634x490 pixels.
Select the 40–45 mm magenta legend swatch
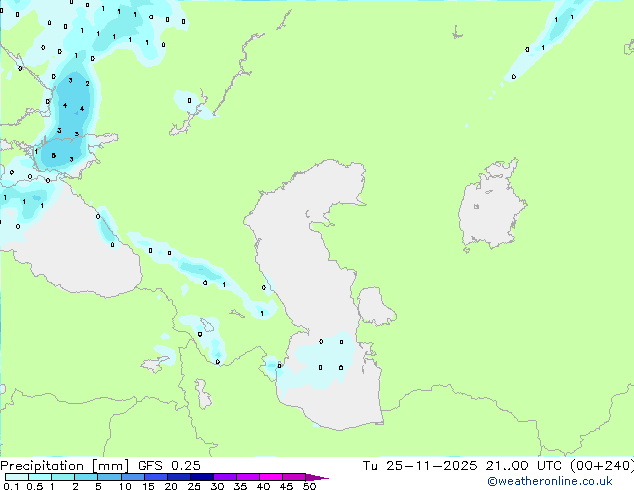(x=271, y=477)
